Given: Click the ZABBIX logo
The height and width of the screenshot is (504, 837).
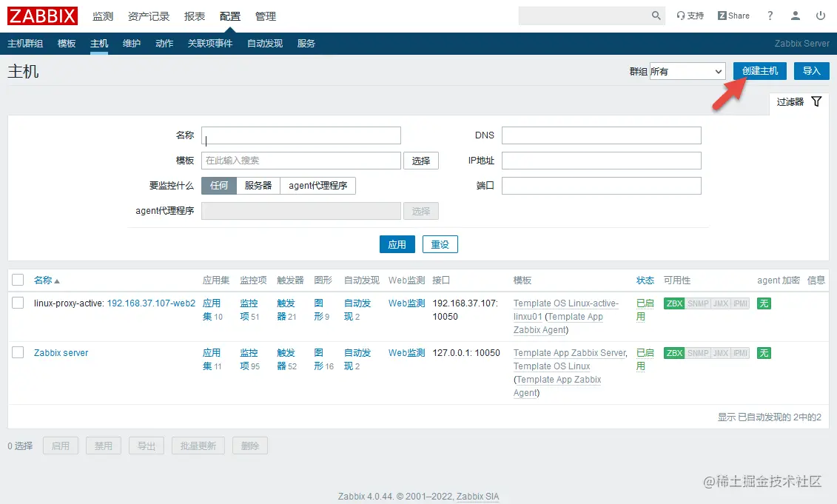Looking at the screenshot, I should click(x=42, y=16).
